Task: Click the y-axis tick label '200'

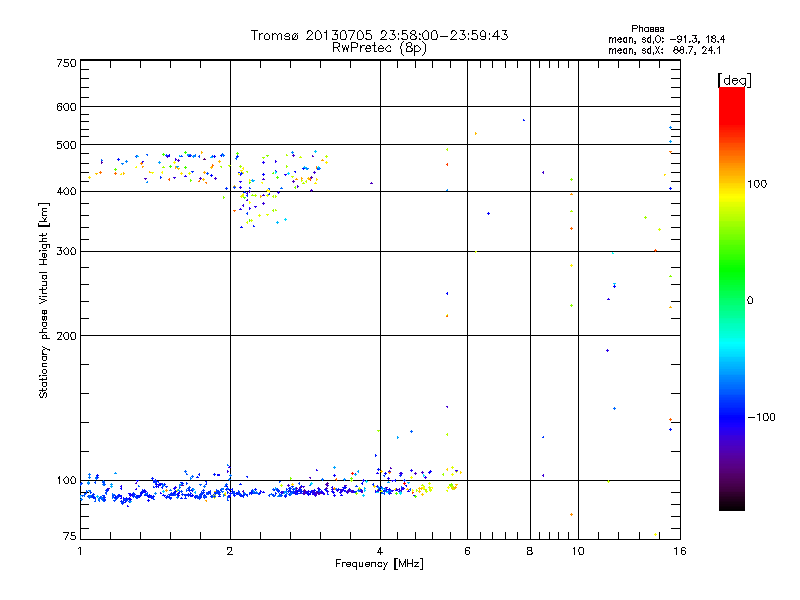Action: pyautogui.click(x=66, y=336)
